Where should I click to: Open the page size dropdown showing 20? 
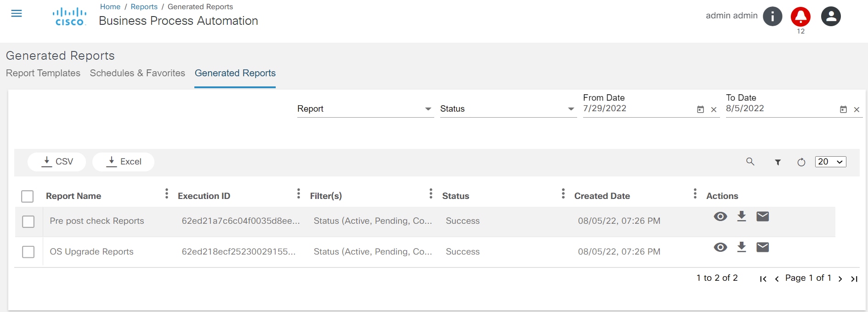(830, 162)
